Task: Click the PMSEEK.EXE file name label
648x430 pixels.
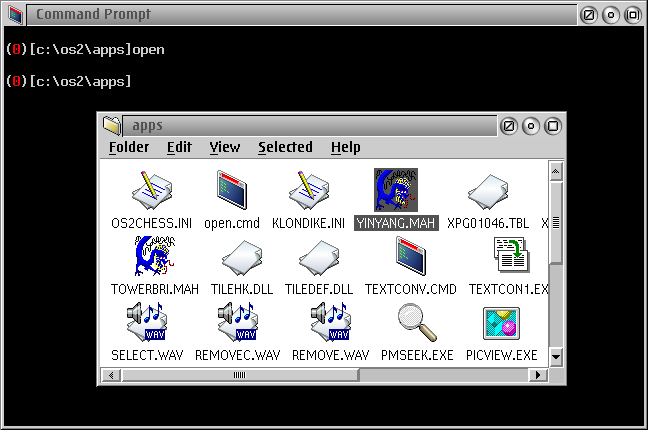Action: [417, 355]
